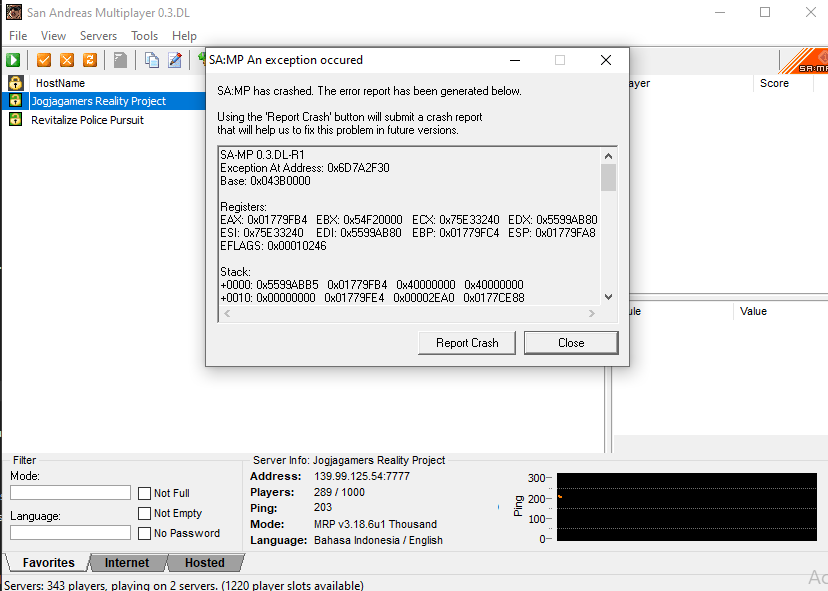Close the exception dialog with X

click(x=606, y=60)
